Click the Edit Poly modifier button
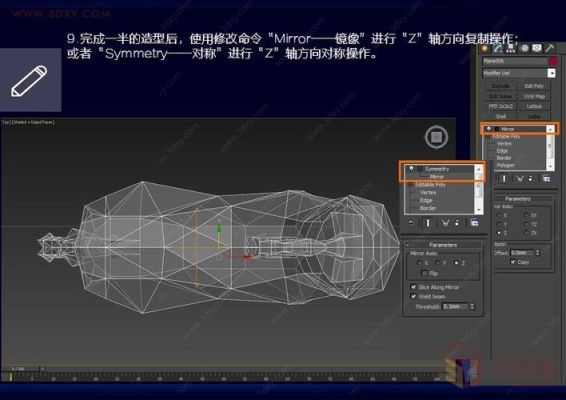Image resolution: width=566 pixels, height=400 pixels. [534, 86]
